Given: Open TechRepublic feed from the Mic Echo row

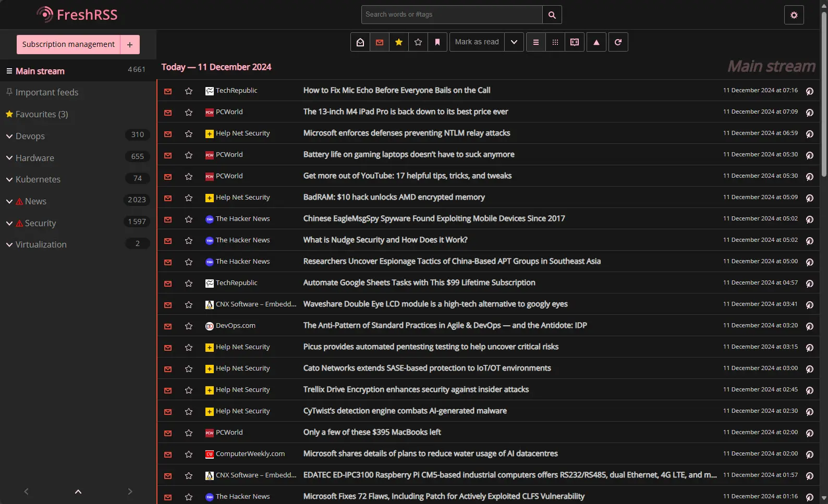Looking at the screenshot, I should (x=232, y=91).
